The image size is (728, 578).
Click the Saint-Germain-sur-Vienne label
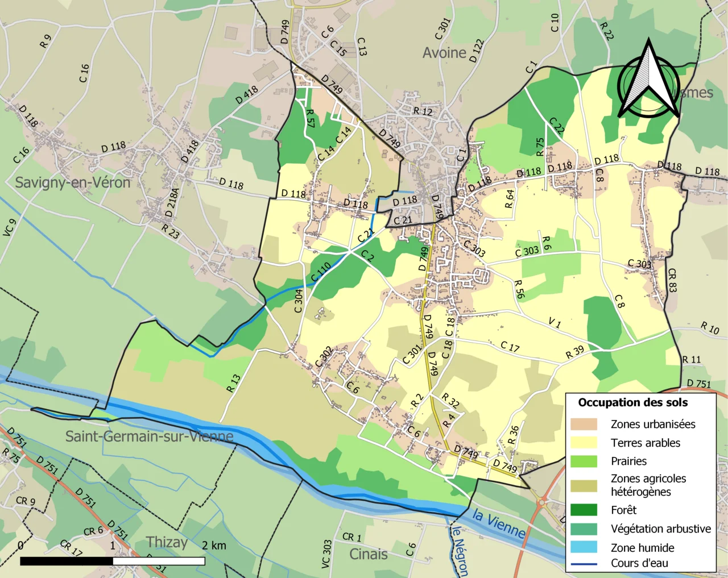(149, 436)
